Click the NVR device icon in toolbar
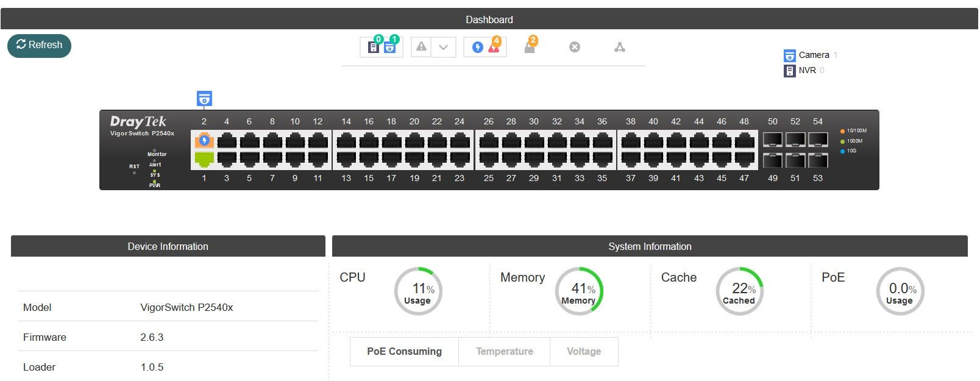980x381 pixels. tap(373, 48)
